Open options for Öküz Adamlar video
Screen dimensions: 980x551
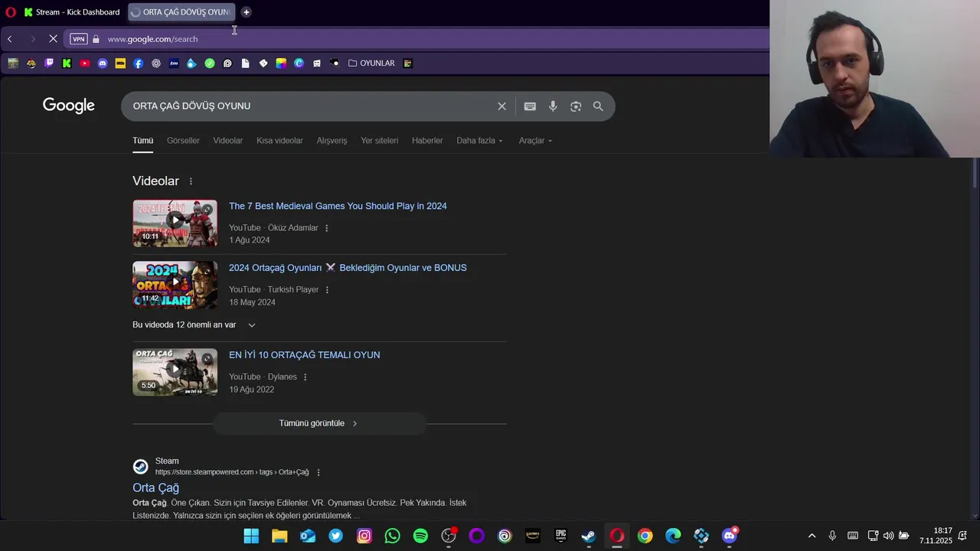(x=327, y=228)
